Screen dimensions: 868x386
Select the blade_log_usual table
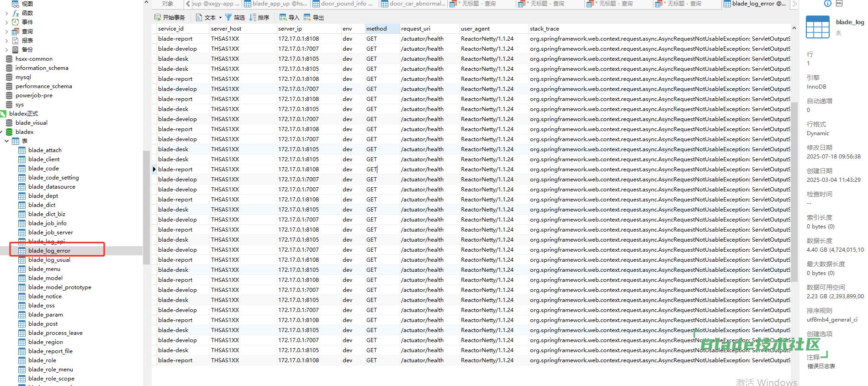coord(49,260)
